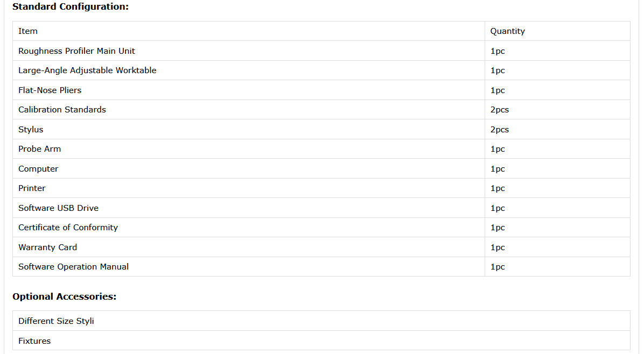
Task: Click the Computer item cell
Action: pyautogui.click(x=38, y=169)
